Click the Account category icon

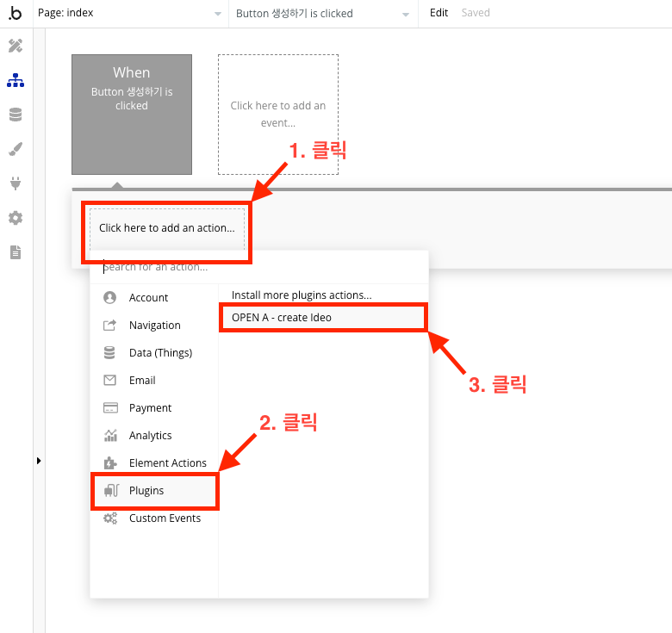pyautogui.click(x=109, y=297)
